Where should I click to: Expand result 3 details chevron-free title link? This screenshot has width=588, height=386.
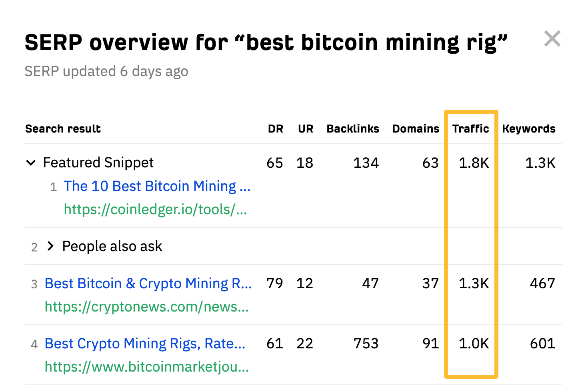pos(148,283)
